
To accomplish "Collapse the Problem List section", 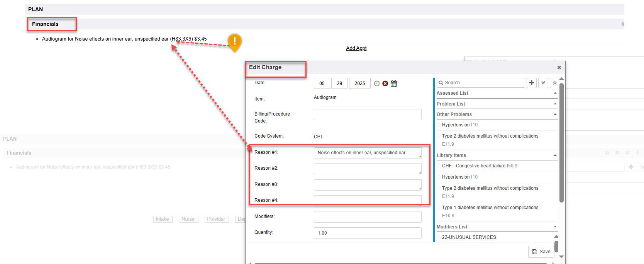I will coord(555,104).
